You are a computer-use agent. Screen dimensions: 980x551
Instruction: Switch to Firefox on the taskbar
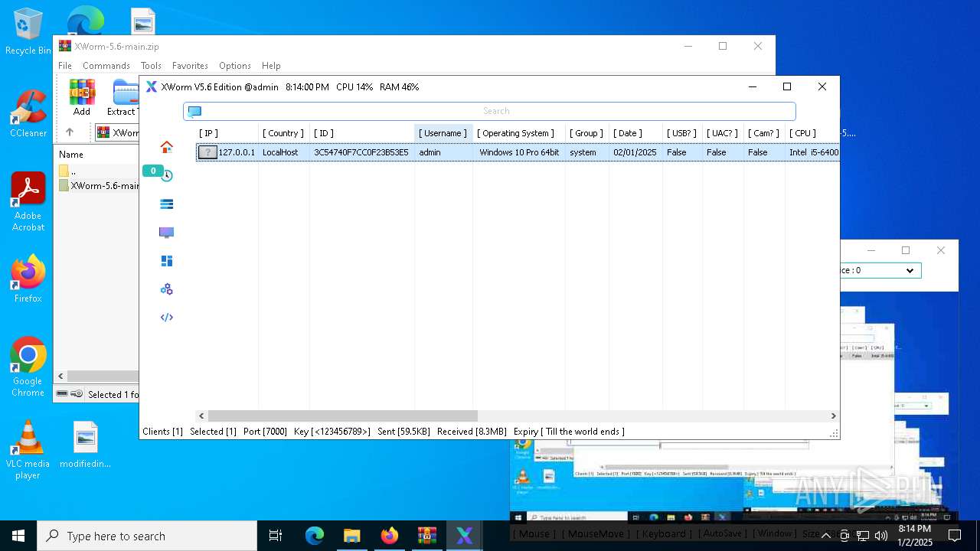[390, 536]
